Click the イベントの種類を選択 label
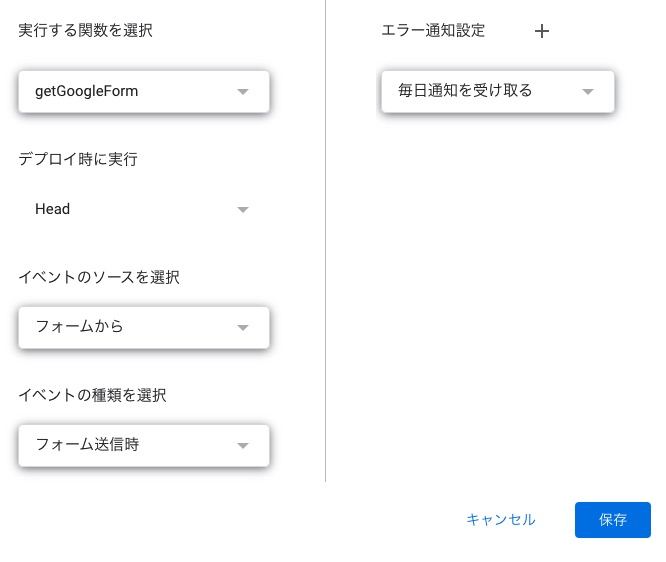Image resolution: width=666 pixels, height=562 pixels. [x=92, y=395]
